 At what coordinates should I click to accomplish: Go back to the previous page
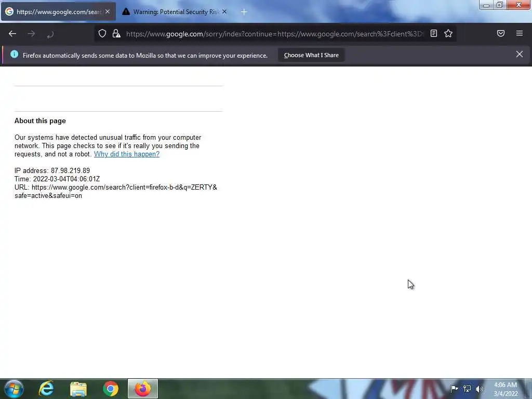pyautogui.click(x=12, y=34)
